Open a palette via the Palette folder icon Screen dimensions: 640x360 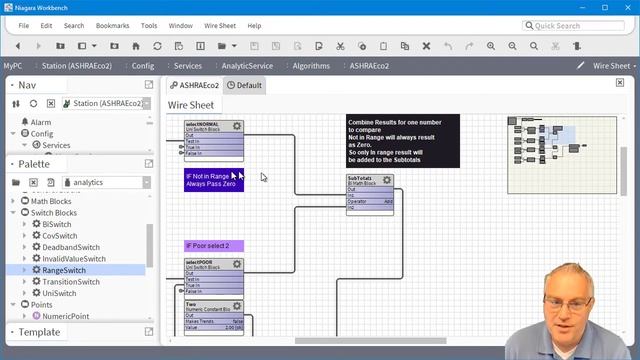tap(16, 182)
